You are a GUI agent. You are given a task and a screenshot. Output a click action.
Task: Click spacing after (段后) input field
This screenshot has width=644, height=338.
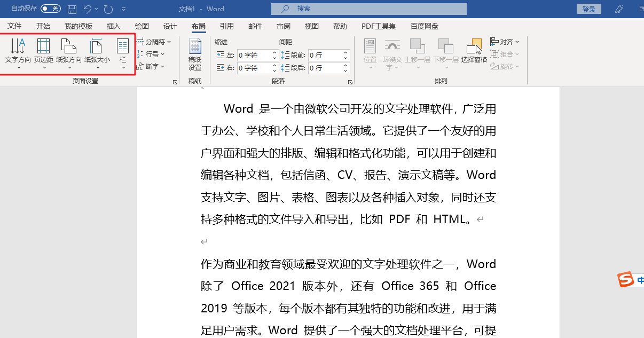[x=325, y=68]
